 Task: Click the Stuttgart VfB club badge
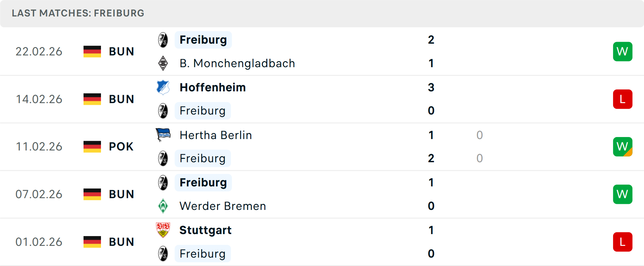(163, 230)
